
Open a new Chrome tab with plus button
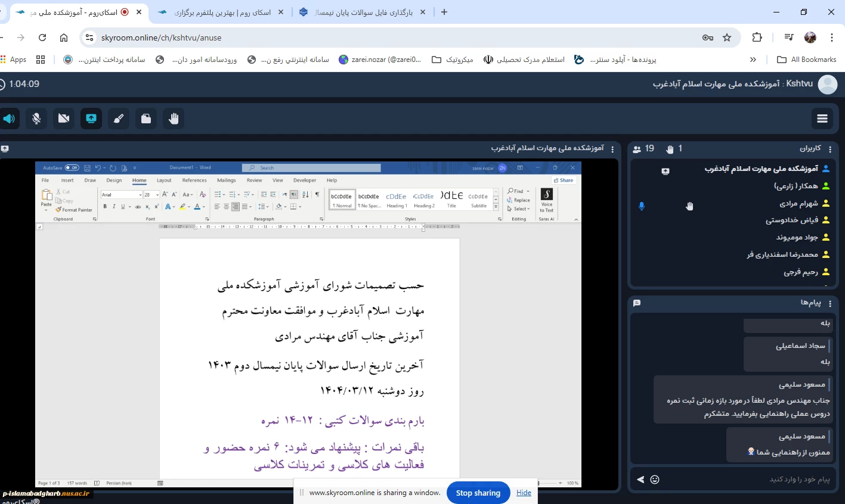(x=444, y=12)
